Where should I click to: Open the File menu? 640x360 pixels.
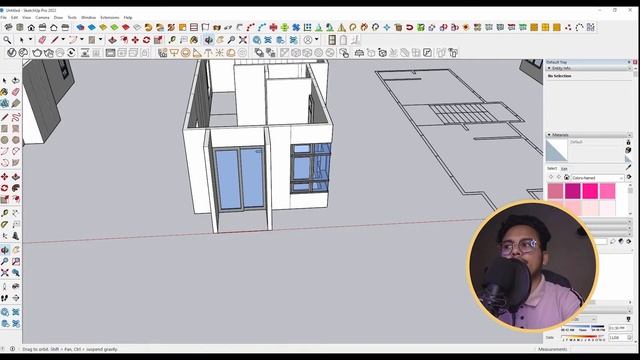(x=4, y=18)
